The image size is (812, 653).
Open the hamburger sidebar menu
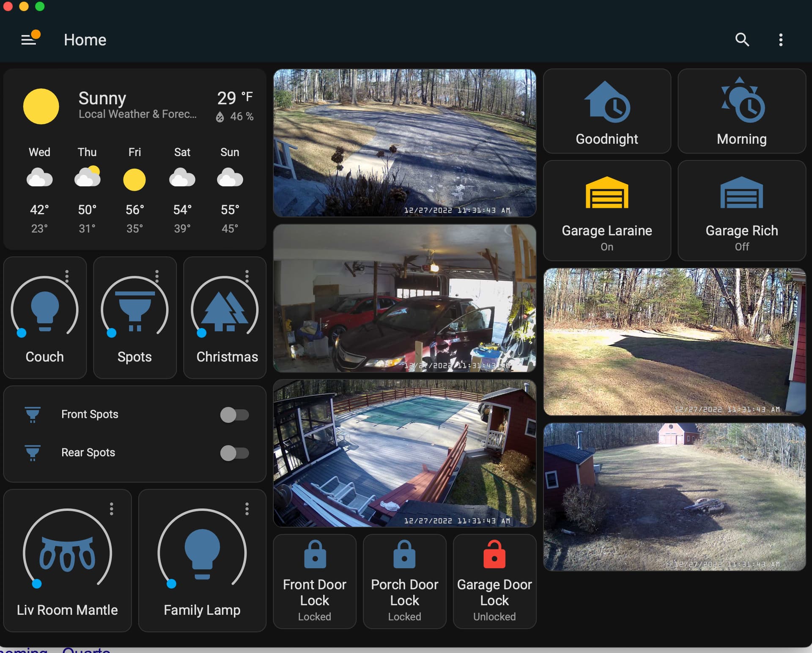28,40
